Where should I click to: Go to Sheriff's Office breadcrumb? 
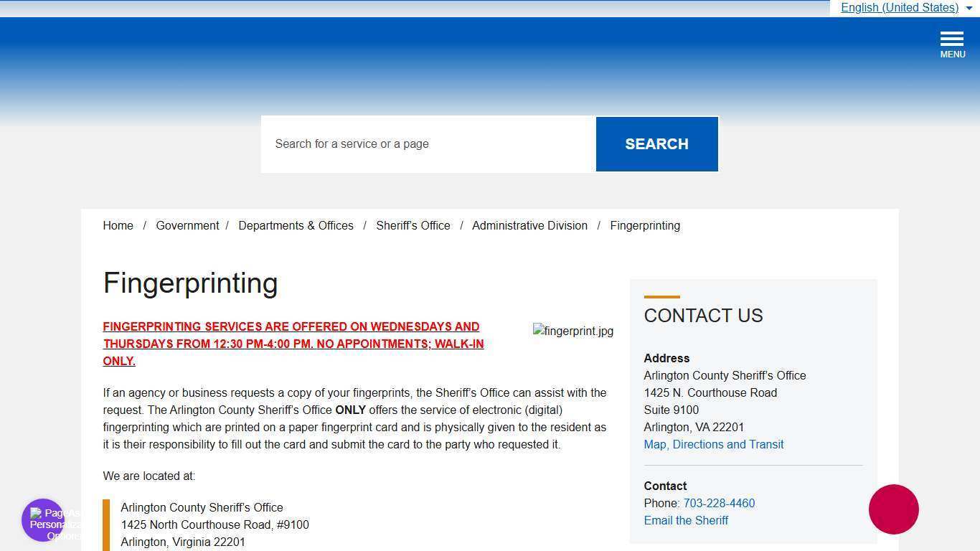[x=413, y=225]
